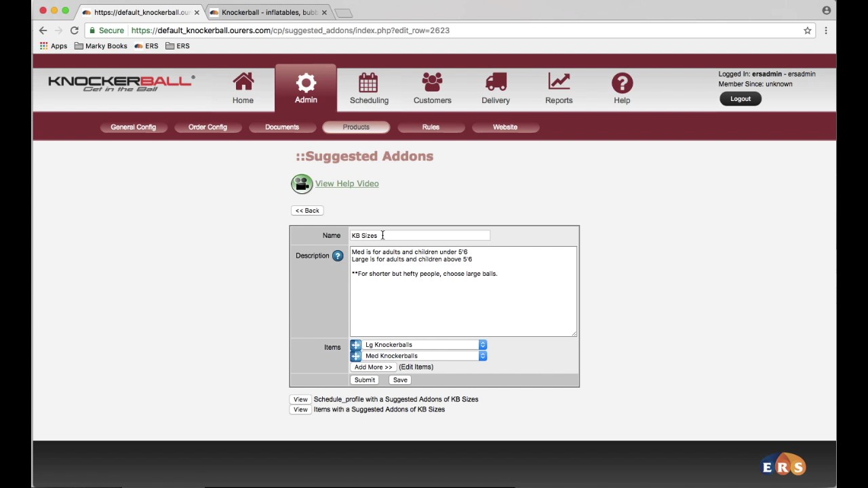This screenshot has height=488, width=868.
Task: Click the Logout button
Action: 741,99
